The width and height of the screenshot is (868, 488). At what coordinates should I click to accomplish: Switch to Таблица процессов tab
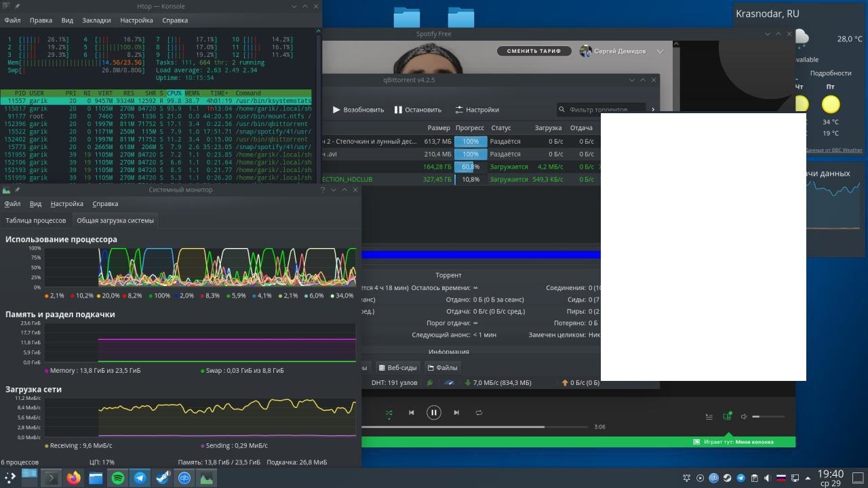[x=36, y=220]
